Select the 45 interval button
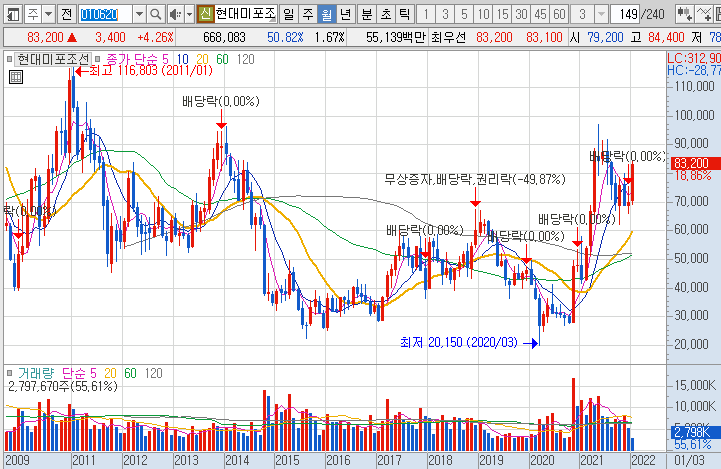 [540, 14]
